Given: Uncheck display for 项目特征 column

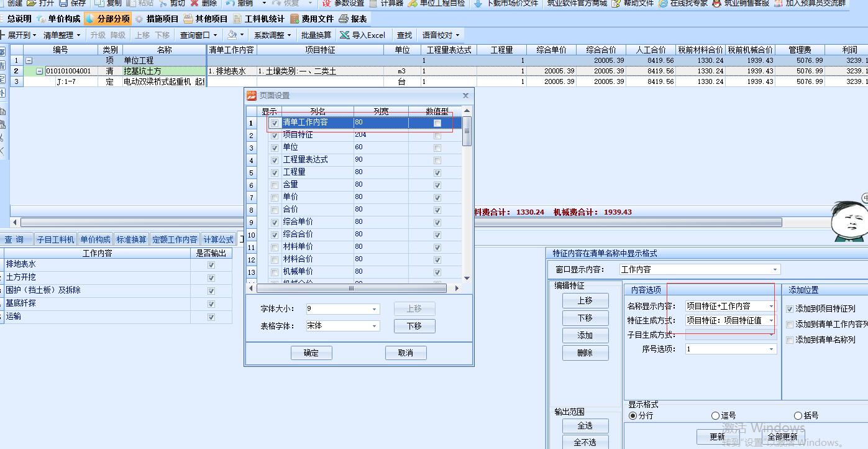Looking at the screenshot, I should (275, 136).
